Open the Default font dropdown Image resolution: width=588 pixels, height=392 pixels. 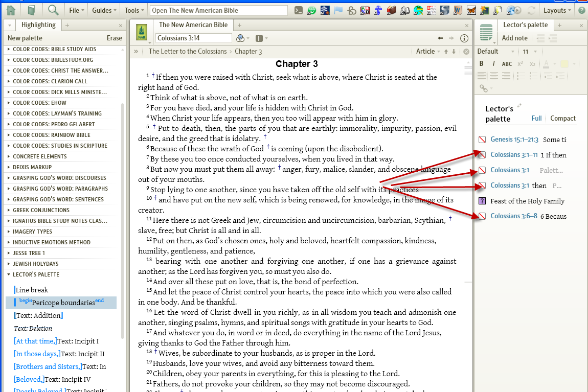(496, 51)
